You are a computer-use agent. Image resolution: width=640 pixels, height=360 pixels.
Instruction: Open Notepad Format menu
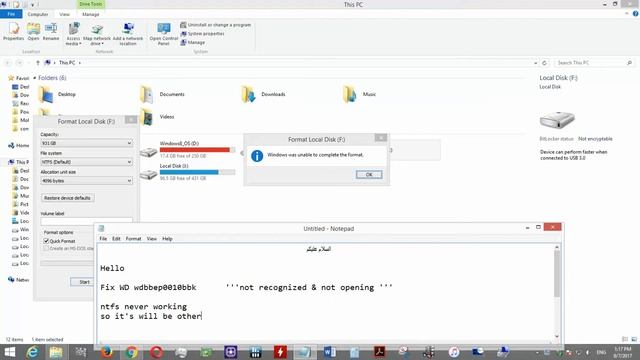133,239
